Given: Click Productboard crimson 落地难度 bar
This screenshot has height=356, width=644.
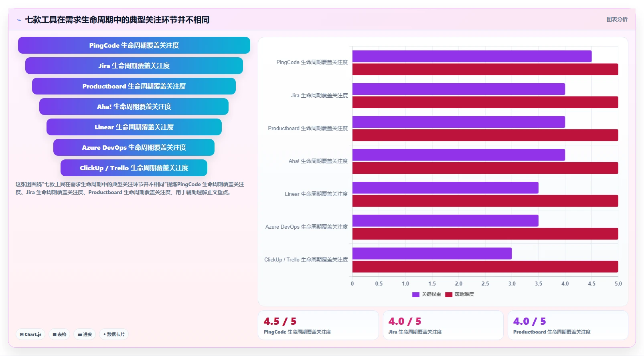Looking at the screenshot, I should (x=485, y=135).
